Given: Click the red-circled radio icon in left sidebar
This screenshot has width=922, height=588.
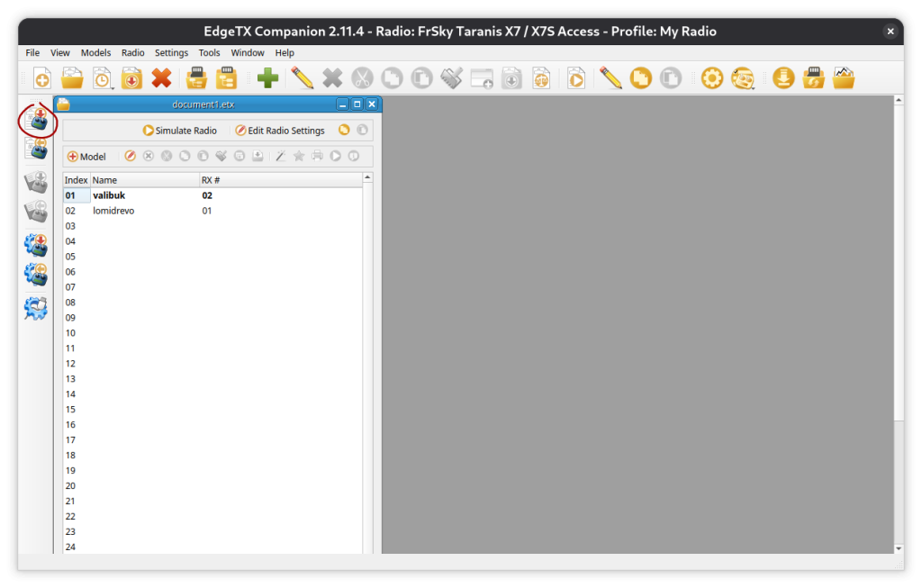Looking at the screenshot, I should (37, 120).
